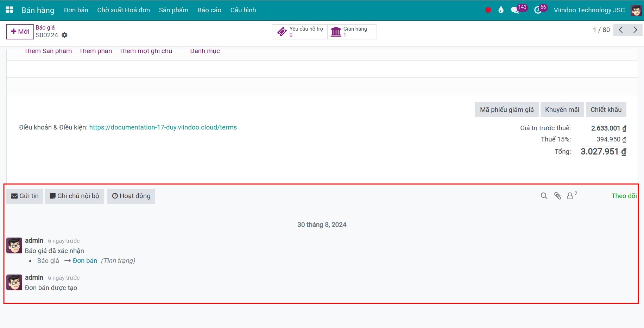Screen dimensions: 644x328
Task: Click the Thêm một ghi chú link
Action: (146, 51)
